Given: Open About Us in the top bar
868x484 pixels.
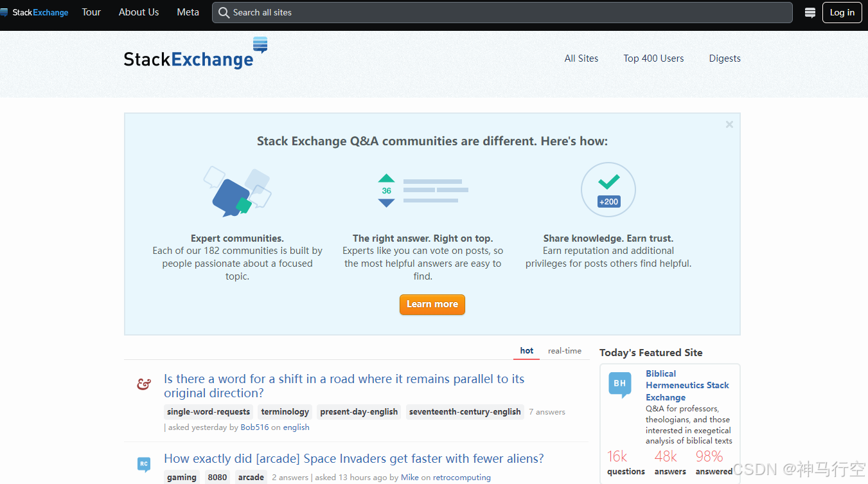Looking at the screenshot, I should tap(139, 12).
